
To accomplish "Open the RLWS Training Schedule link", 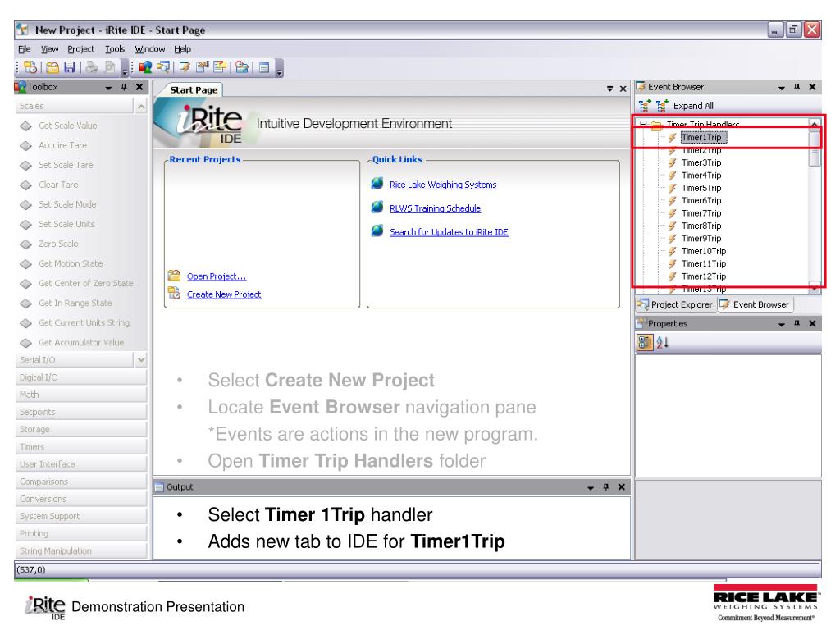I will point(435,208).
